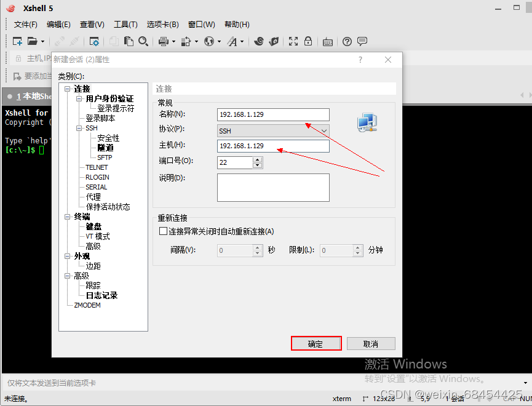Screen dimensions: 532x406
Task: Collapse the SSH tree node
Action: pyautogui.click(x=79, y=128)
